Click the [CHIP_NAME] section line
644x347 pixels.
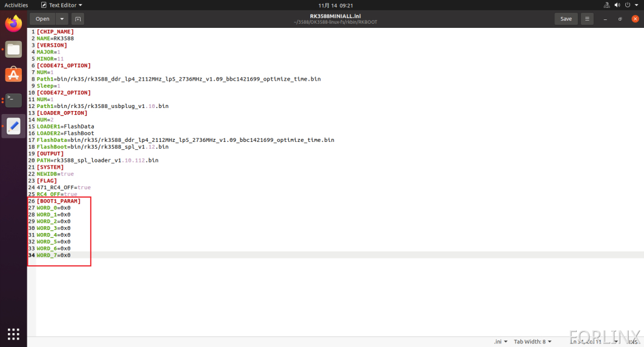coord(55,32)
